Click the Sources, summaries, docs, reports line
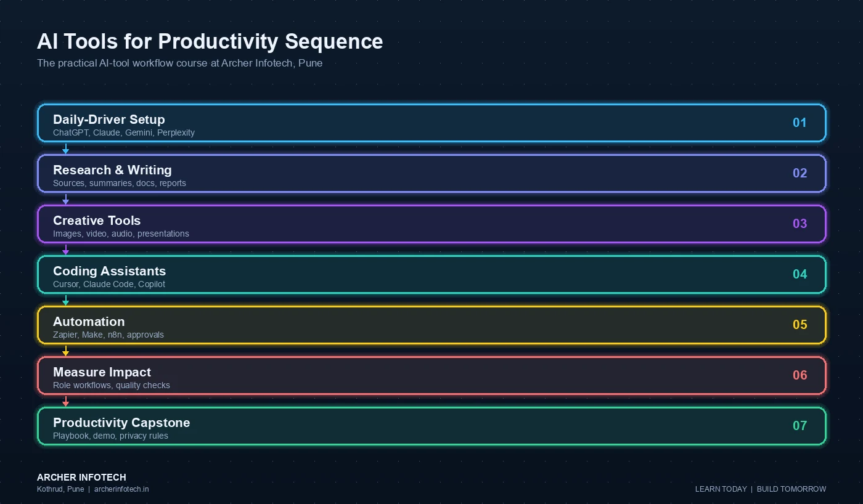This screenshot has width=863, height=504. point(120,183)
